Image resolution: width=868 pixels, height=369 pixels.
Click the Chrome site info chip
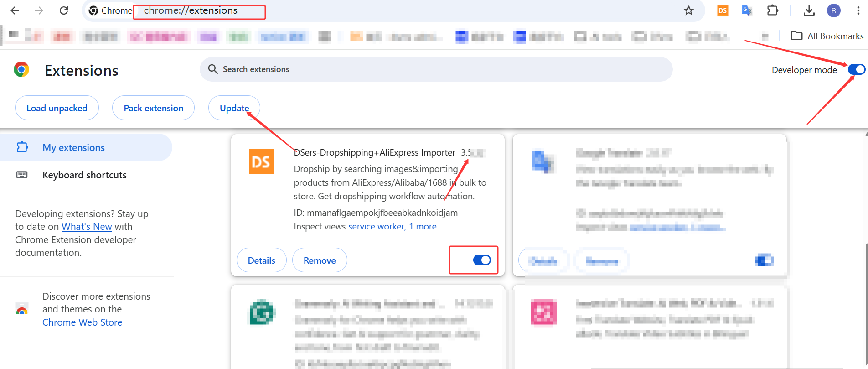coord(110,10)
